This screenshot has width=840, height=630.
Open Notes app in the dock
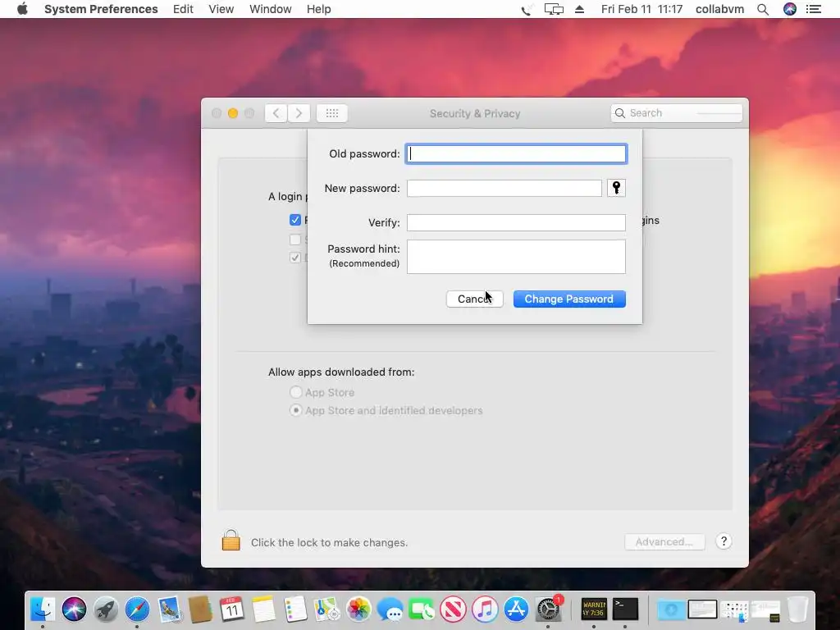pyautogui.click(x=263, y=609)
